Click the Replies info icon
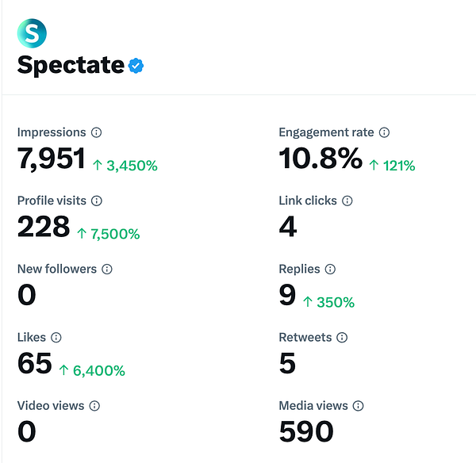Screen dimensions: 476x463 pyautogui.click(x=330, y=269)
